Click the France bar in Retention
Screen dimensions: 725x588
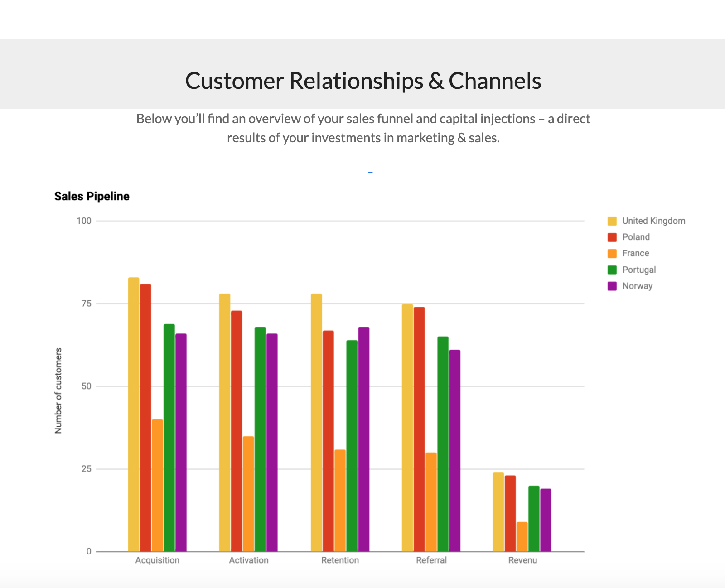tap(340, 501)
